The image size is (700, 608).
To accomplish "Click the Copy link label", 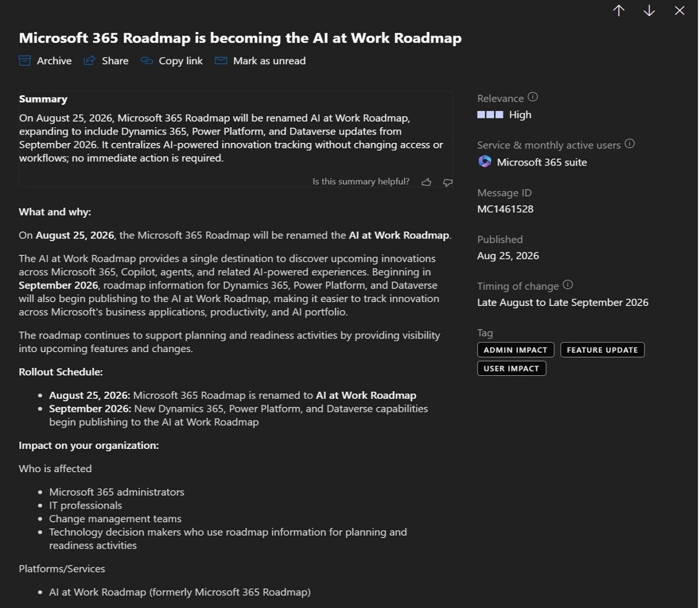I will (x=181, y=61).
